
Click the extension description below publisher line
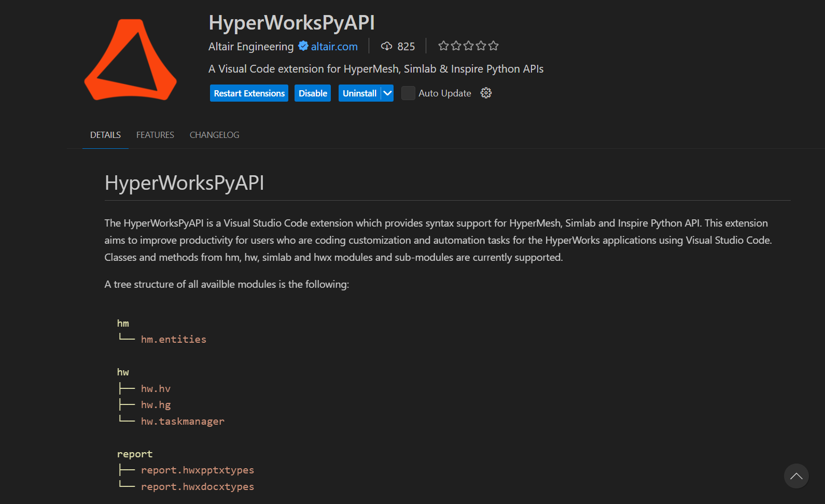click(x=376, y=69)
